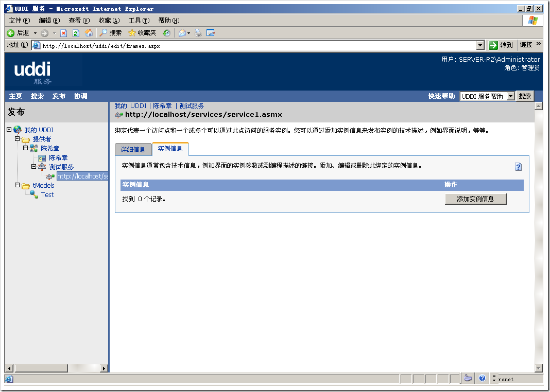Viewport: 550px width, 392px height.
Task: Click the 陈希章 contact card icon
Action: coord(42,158)
